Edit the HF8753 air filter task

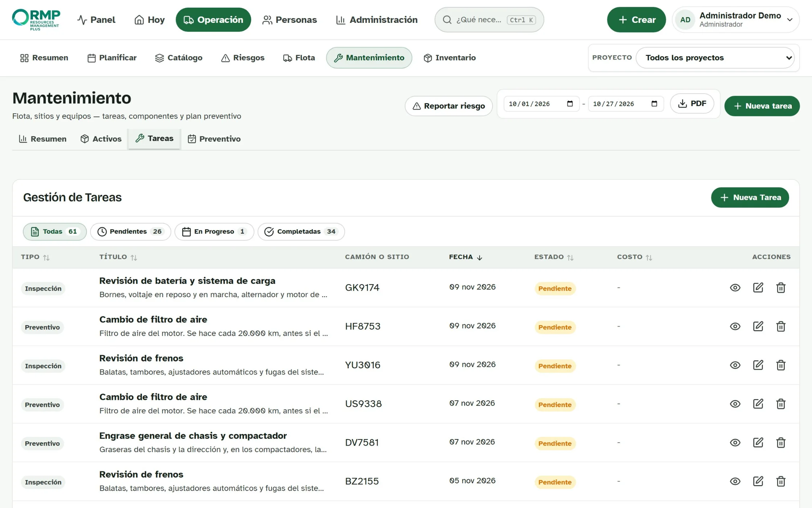tap(758, 327)
